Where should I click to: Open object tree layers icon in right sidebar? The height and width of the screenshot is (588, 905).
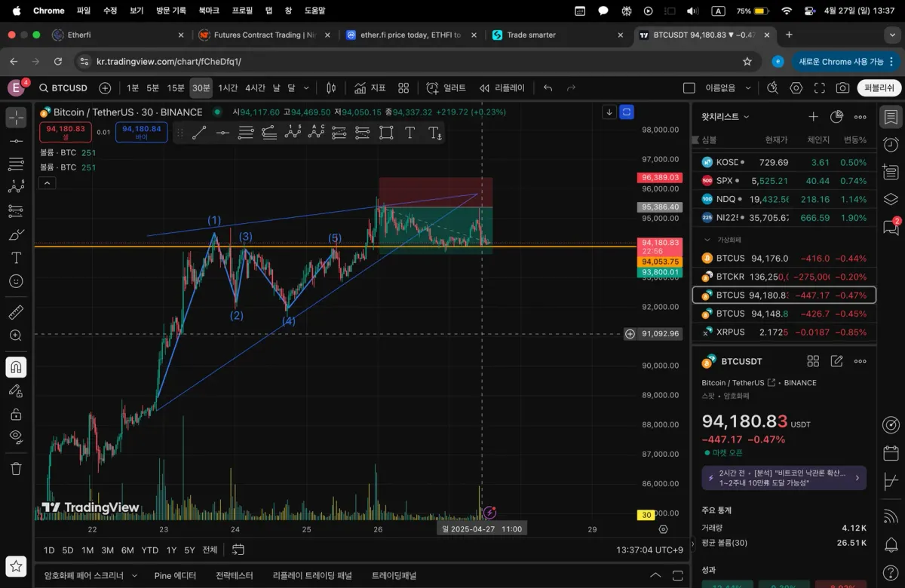(891, 199)
